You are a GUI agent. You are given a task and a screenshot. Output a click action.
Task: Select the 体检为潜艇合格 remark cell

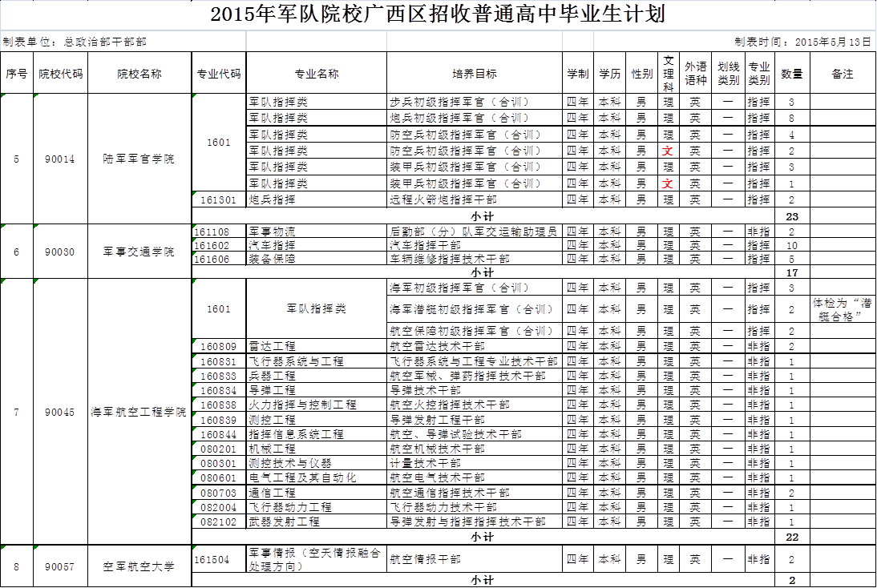tap(843, 309)
